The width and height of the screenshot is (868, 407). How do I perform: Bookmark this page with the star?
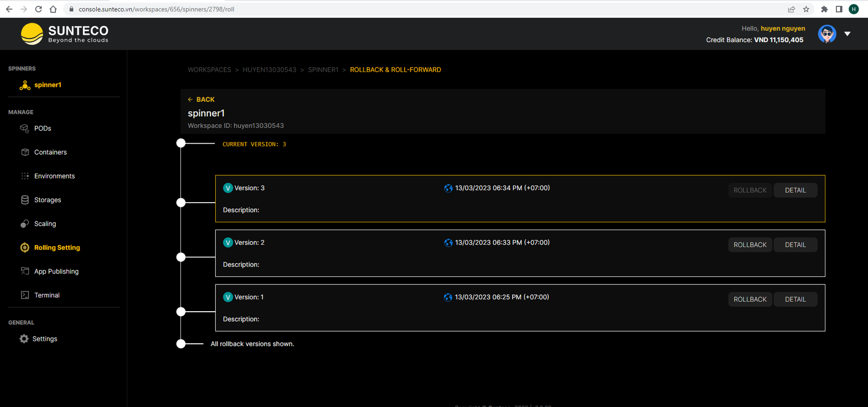806,9
